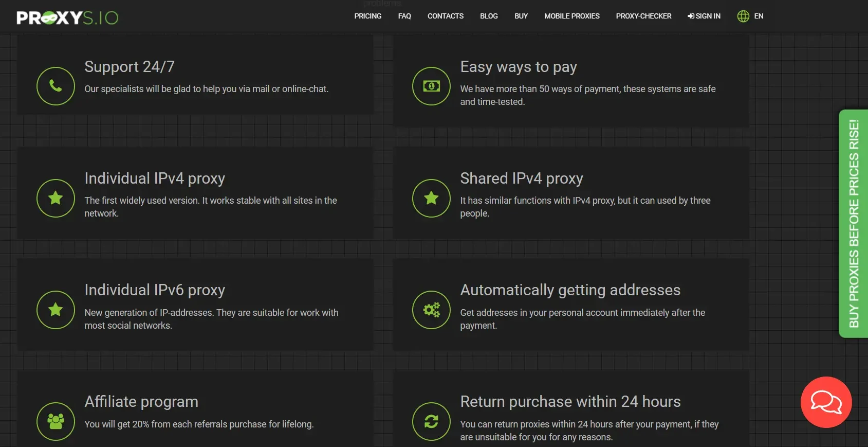This screenshot has height=447, width=868.
Task: Click the Individual IPv4 proxy heading
Action: coord(155,178)
